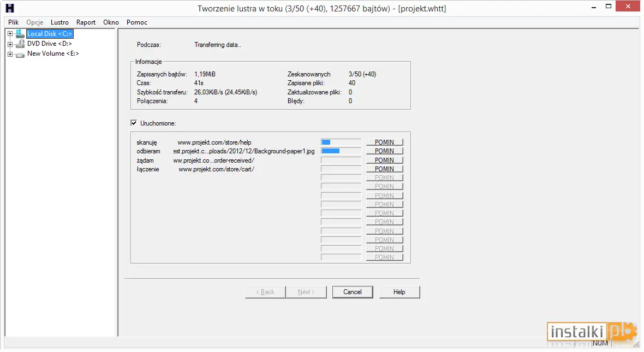
Task: Close the HTTrack window
Action: pos(628,6)
